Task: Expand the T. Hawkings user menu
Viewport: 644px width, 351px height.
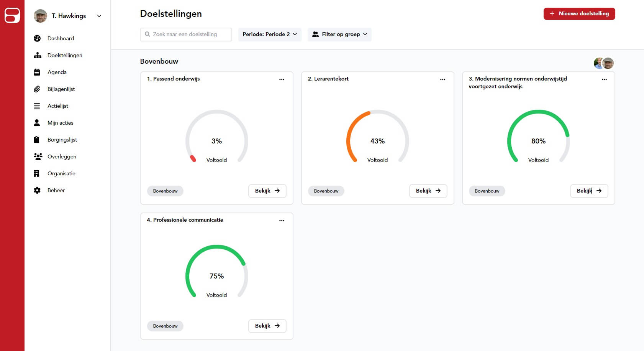Action: click(99, 16)
